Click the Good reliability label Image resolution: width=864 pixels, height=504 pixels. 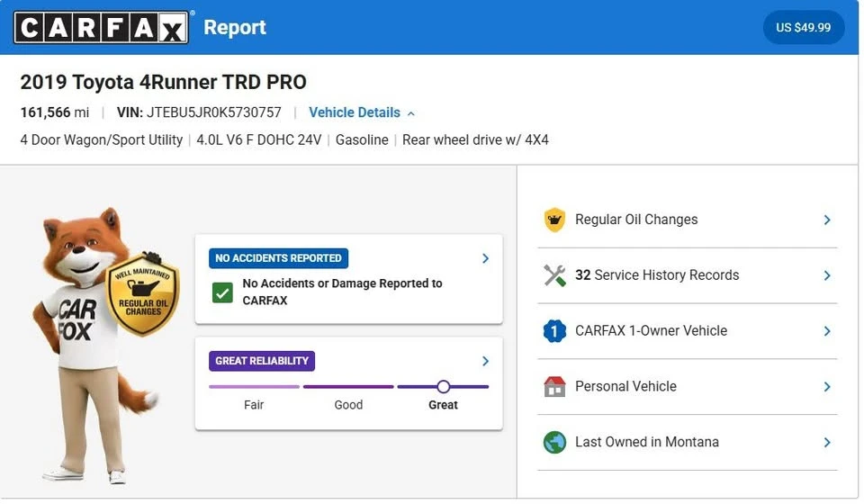(348, 405)
